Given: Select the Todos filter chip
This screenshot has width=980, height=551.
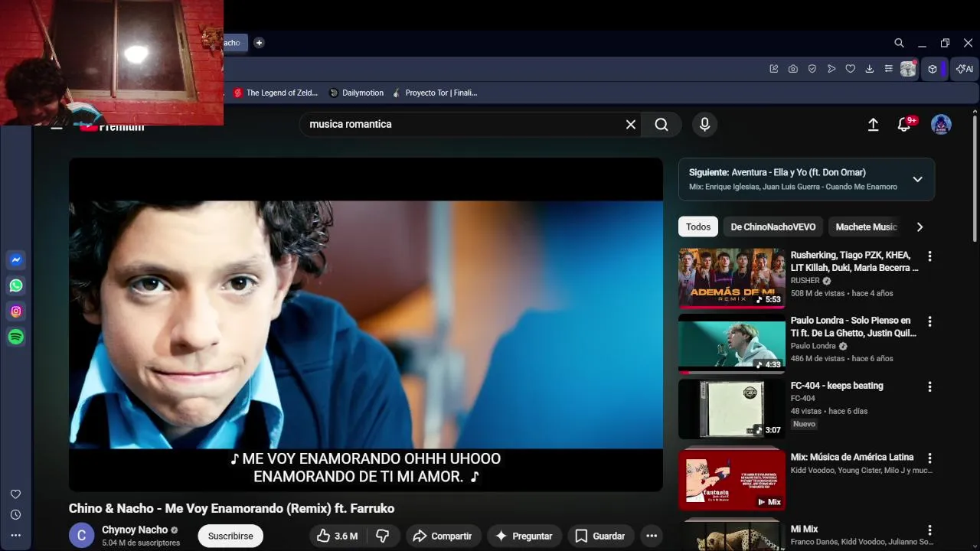Looking at the screenshot, I should coord(698,227).
